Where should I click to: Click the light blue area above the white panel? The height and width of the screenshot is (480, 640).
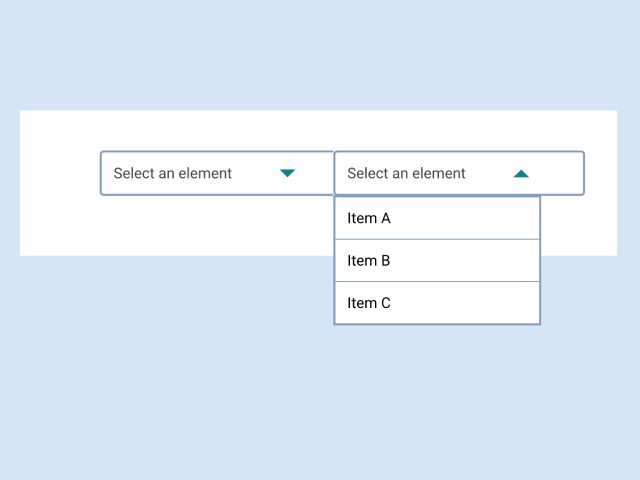pos(320,55)
